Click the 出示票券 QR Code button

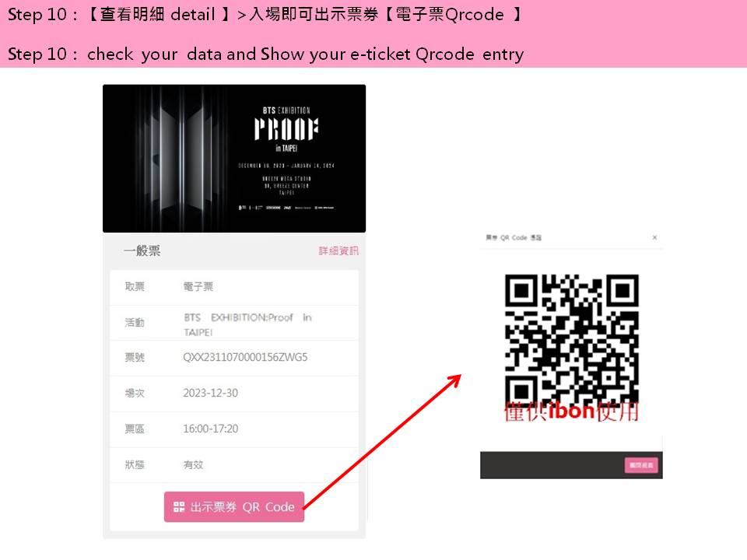pyautogui.click(x=234, y=506)
